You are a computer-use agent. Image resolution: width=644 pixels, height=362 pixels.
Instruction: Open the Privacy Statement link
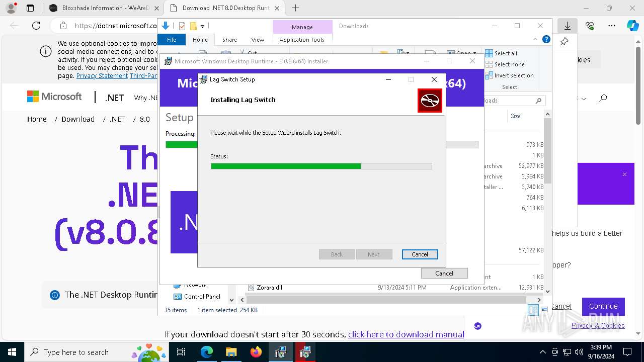[x=102, y=75]
